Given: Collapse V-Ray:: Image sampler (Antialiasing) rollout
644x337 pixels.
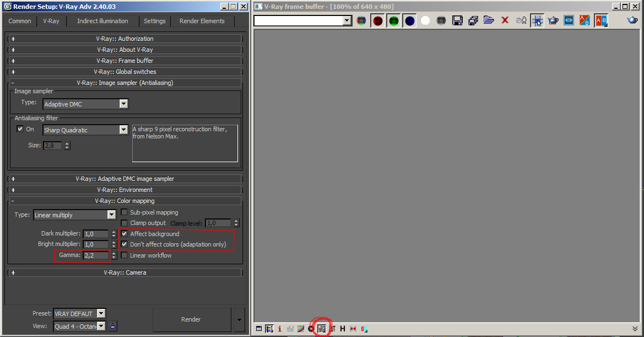Looking at the screenshot, I should [x=125, y=83].
